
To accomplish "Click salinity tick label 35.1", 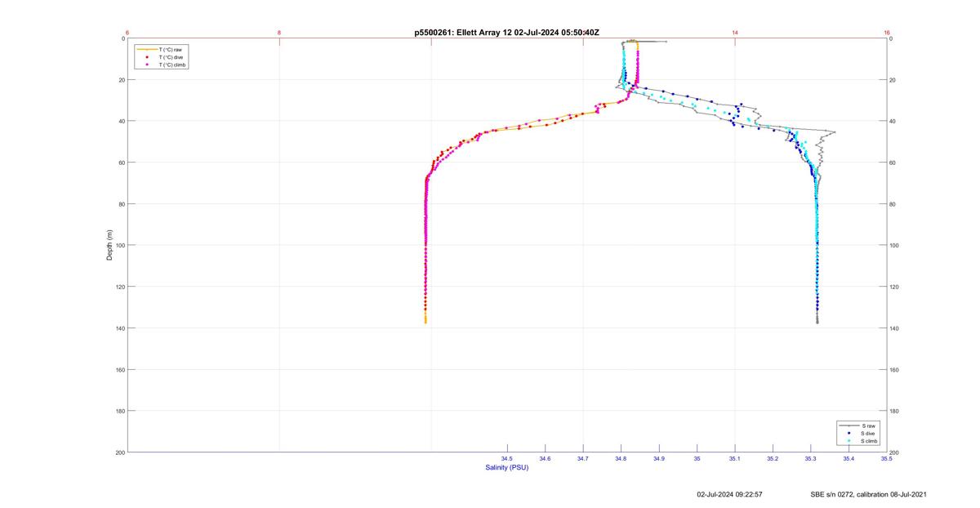I will click(735, 459).
